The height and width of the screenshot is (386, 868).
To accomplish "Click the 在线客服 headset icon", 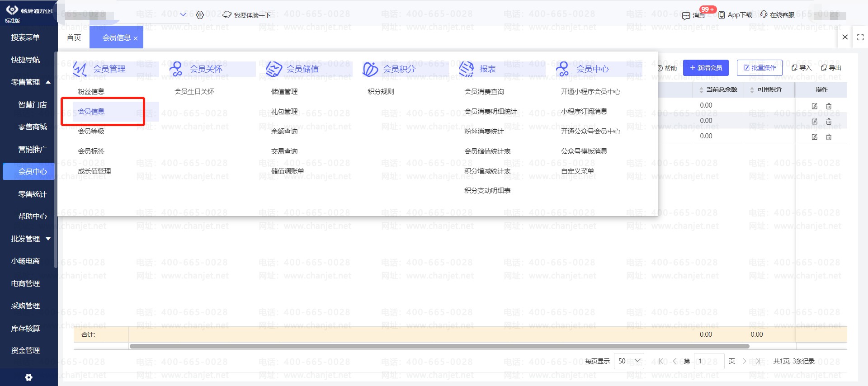I will (764, 14).
